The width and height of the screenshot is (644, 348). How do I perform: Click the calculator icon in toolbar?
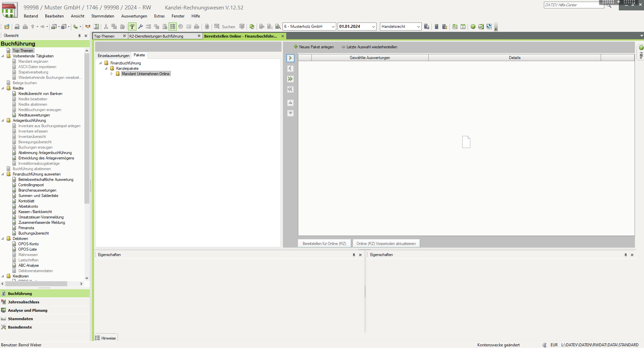[436, 27]
